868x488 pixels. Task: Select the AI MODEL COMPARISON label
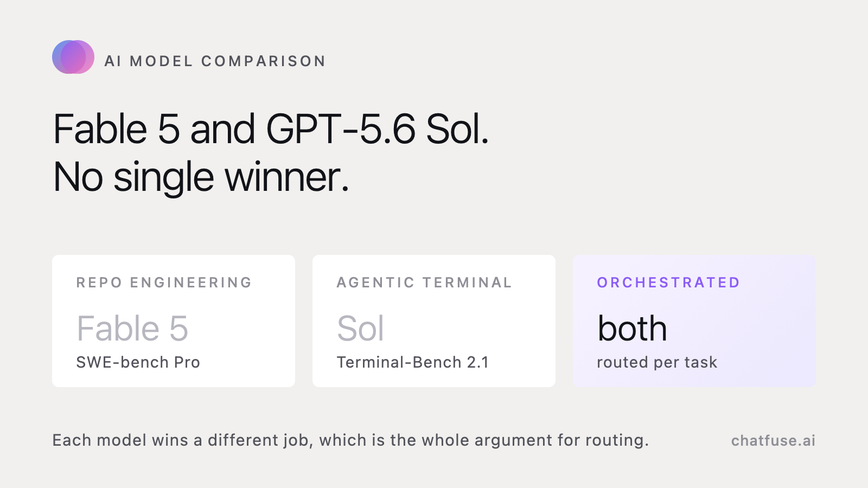(x=215, y=61)
